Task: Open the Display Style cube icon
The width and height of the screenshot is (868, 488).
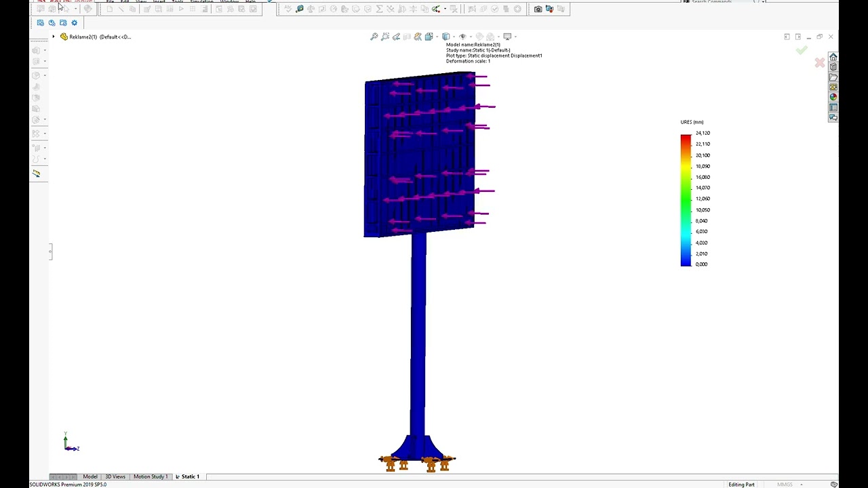Action: [446, 37]
